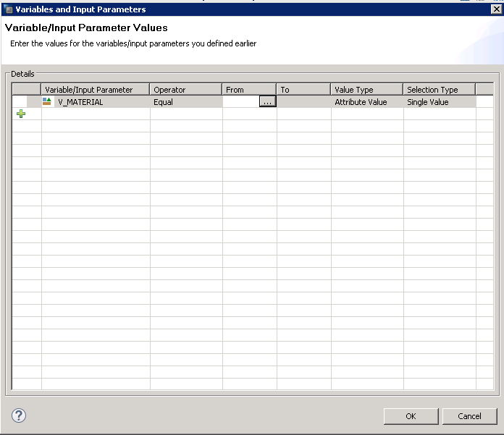The image size is (504, 435).
Task: Select the V_MATERIAL variable name text
Action: pos(80,102)
